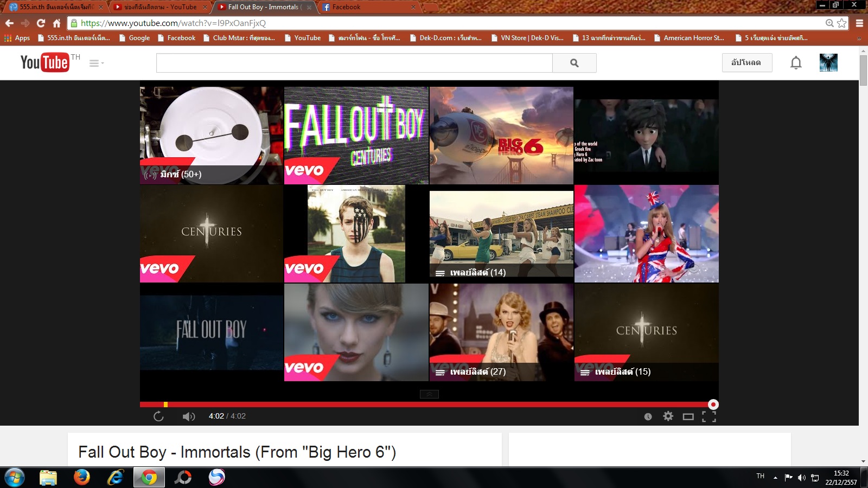Go to the browser home icon

coord(56,23)
